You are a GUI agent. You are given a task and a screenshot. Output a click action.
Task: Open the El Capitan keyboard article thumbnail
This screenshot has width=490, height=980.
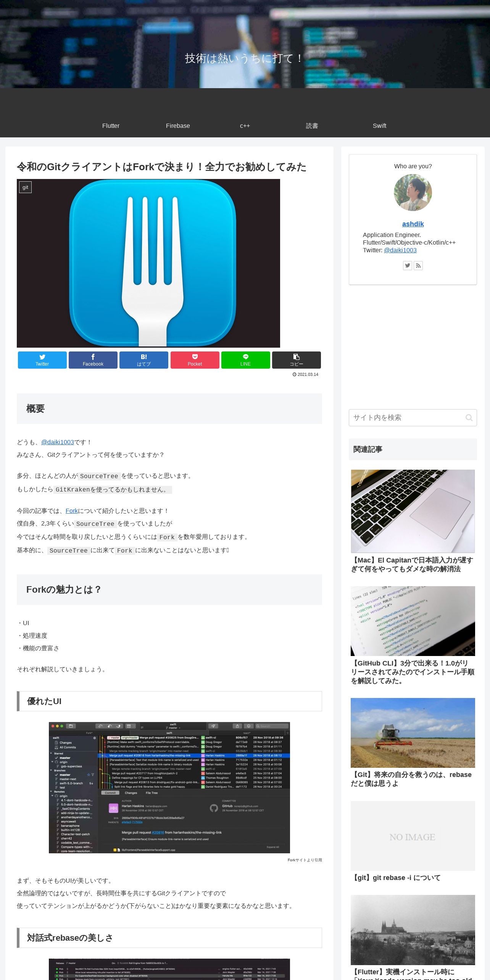click(x=413, y=511)
